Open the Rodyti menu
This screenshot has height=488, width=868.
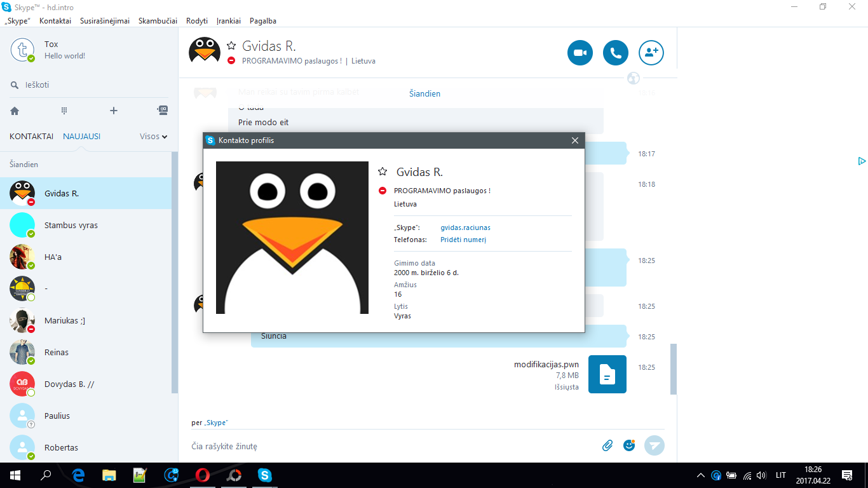pyautogui.click(x=197, y=20)
